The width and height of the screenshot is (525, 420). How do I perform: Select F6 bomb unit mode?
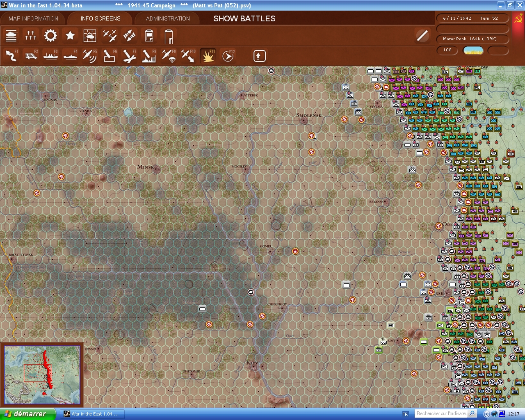click(110, 55)
